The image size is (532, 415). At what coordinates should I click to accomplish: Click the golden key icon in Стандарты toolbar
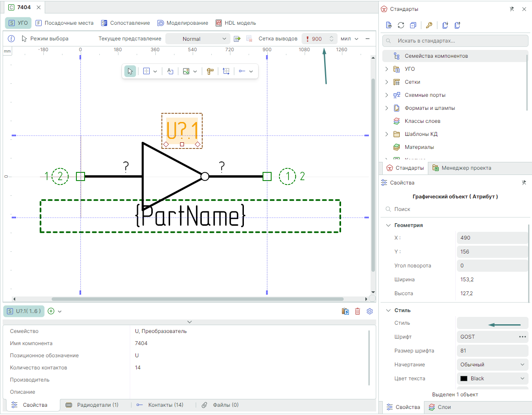tap(429, 25)
